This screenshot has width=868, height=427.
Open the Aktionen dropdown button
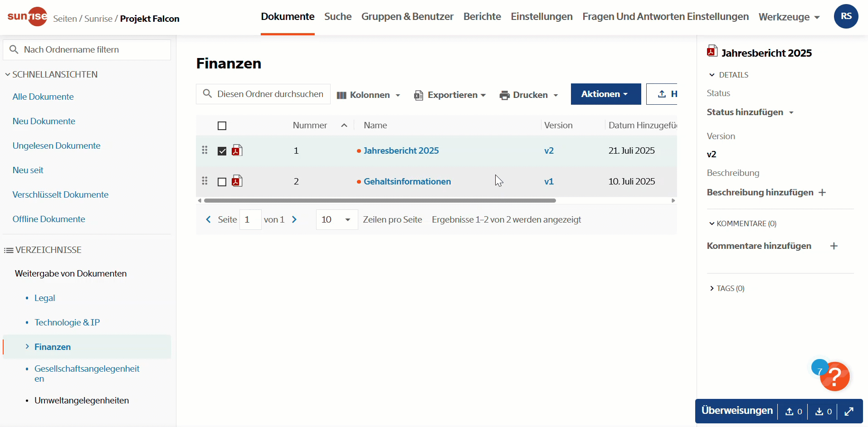(x=605, y=94)
